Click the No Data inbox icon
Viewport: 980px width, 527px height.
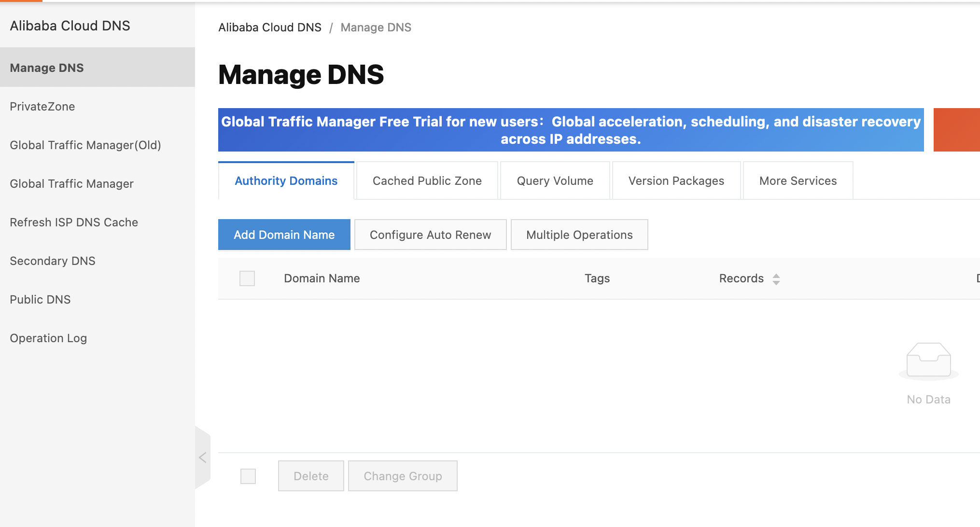928,361
